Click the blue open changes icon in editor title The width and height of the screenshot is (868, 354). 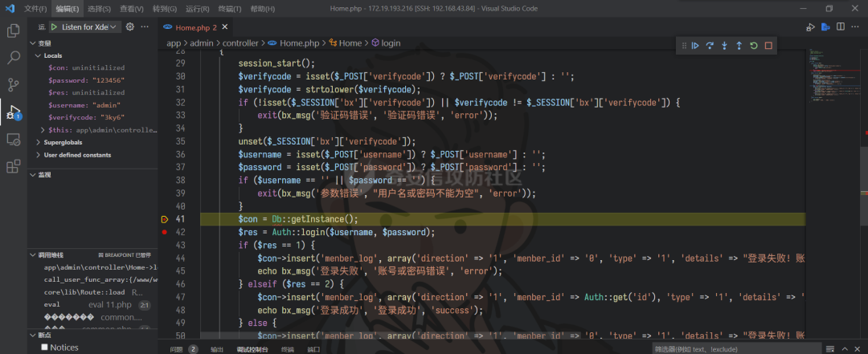click(x=826, y=26)
